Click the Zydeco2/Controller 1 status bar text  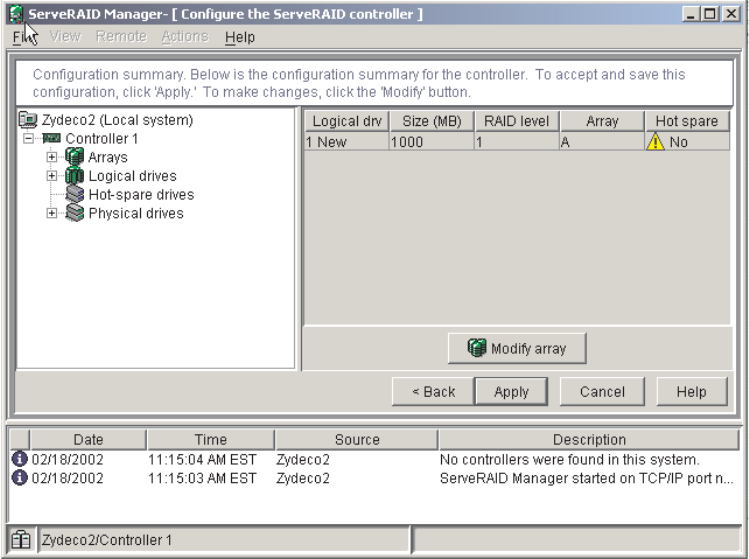click(107, 540)
